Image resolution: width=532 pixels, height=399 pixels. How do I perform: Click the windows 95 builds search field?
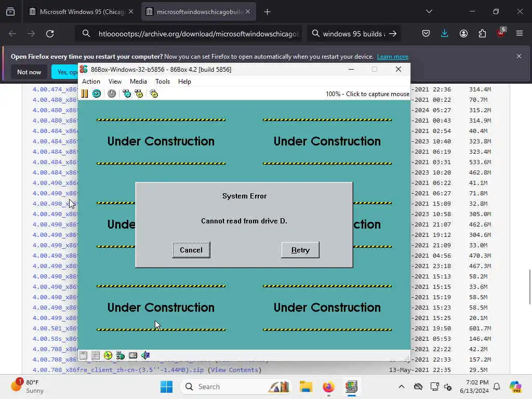pyautogui.click(x=353, y=34)
